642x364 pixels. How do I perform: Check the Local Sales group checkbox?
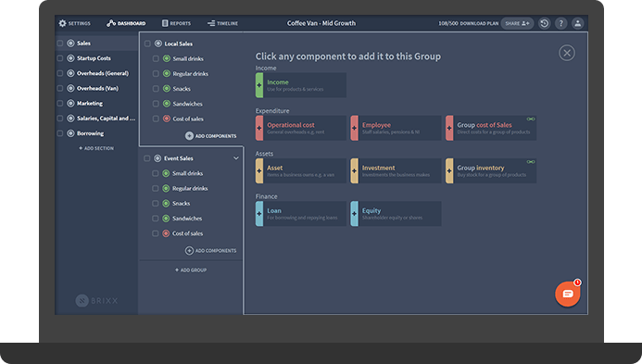(x=147, y=44)
